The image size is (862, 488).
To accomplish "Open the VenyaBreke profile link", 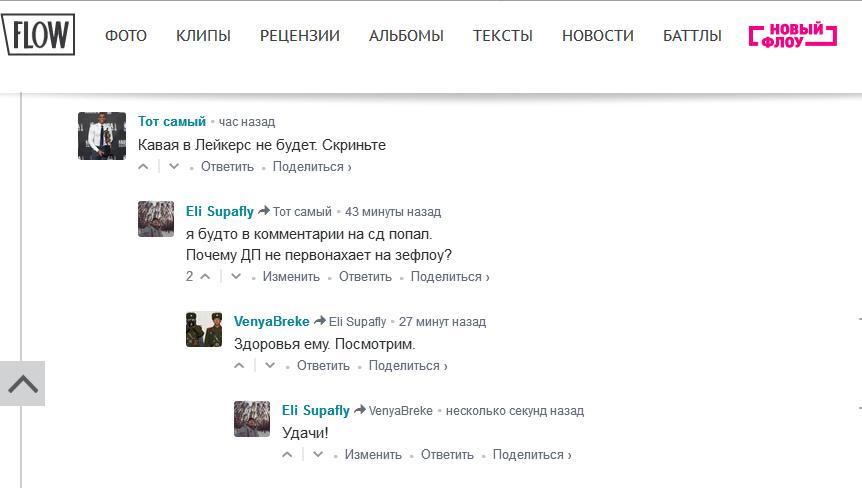I will pos(272,321).
